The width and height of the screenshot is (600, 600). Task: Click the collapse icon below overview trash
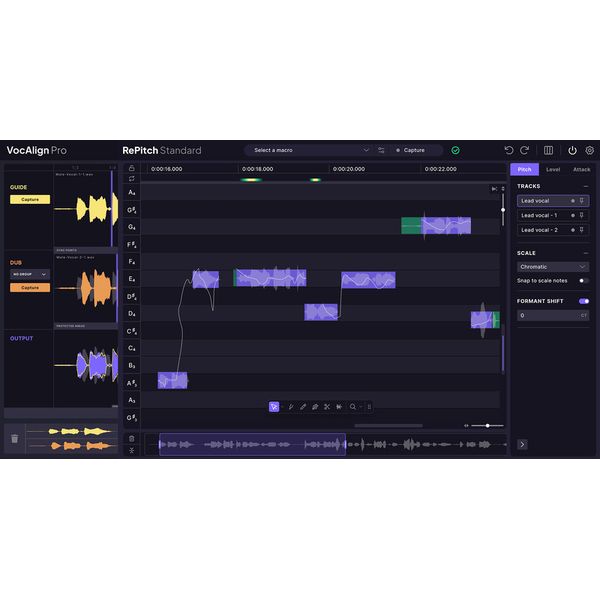point(132,450)
